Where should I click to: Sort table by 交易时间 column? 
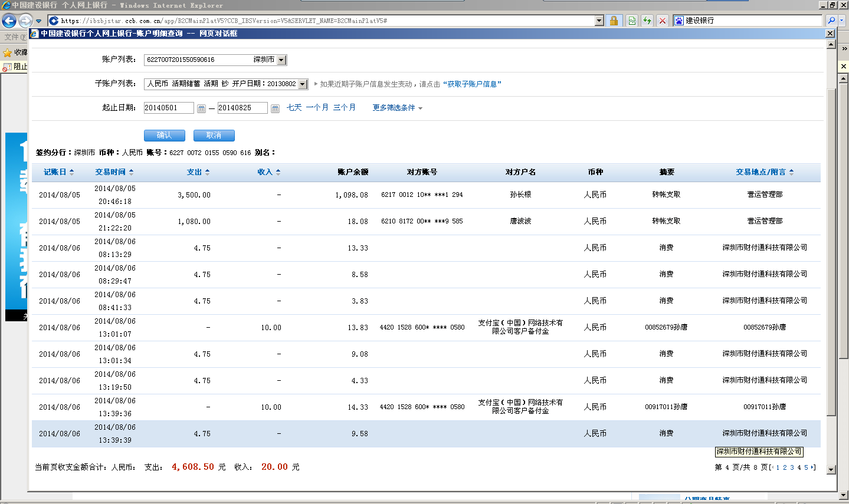coord(114,172)
